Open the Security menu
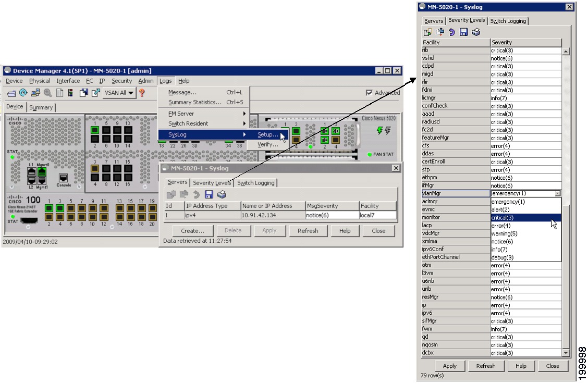 [x=122, y=81]
